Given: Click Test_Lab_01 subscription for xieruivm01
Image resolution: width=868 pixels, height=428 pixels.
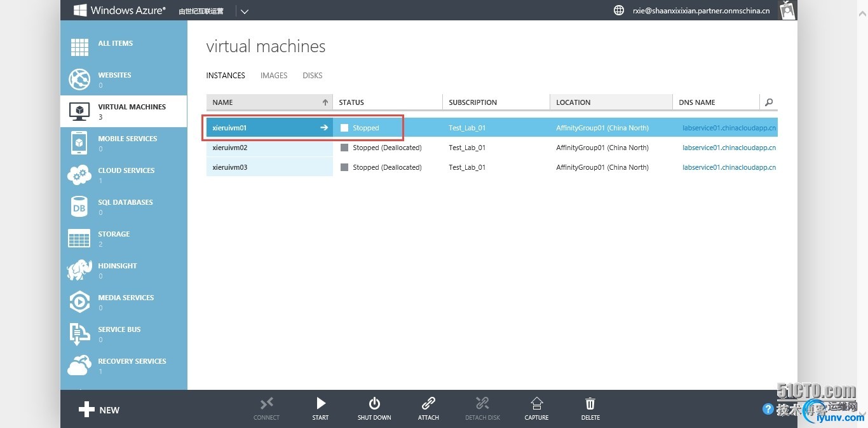Looking at the screenshot, I should tap(467, 128).
